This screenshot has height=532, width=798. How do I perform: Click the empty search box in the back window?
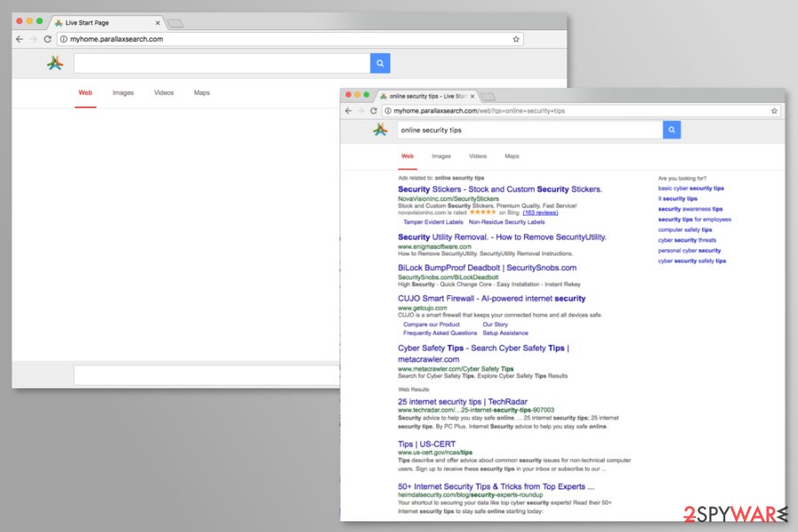pyautogui.click(x=223, y=63)
